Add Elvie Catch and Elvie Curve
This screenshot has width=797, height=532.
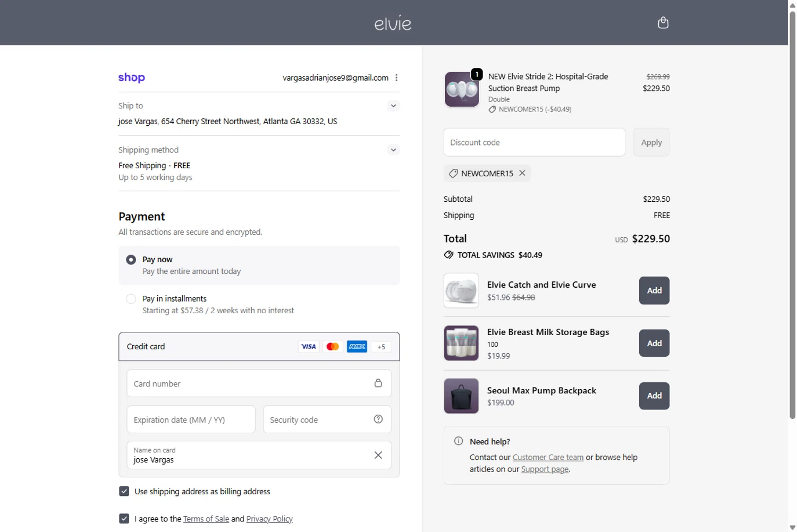click(x=654, y=290)
